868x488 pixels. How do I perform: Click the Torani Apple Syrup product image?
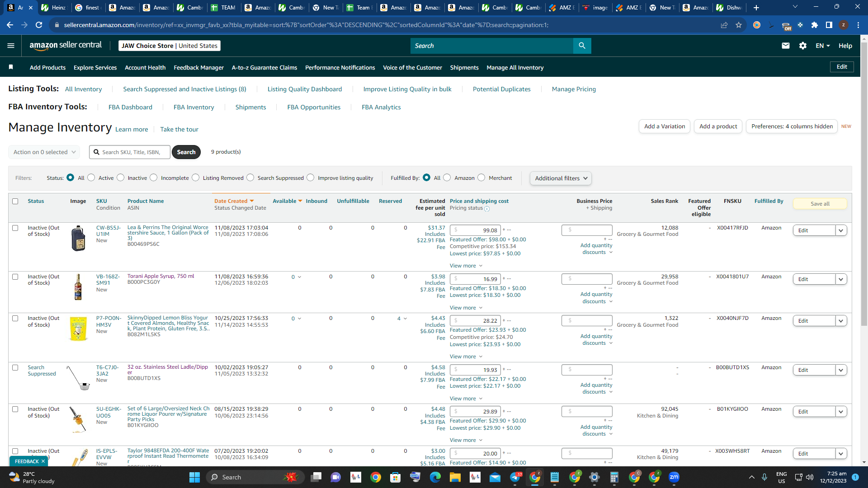(x=78, y=287)
